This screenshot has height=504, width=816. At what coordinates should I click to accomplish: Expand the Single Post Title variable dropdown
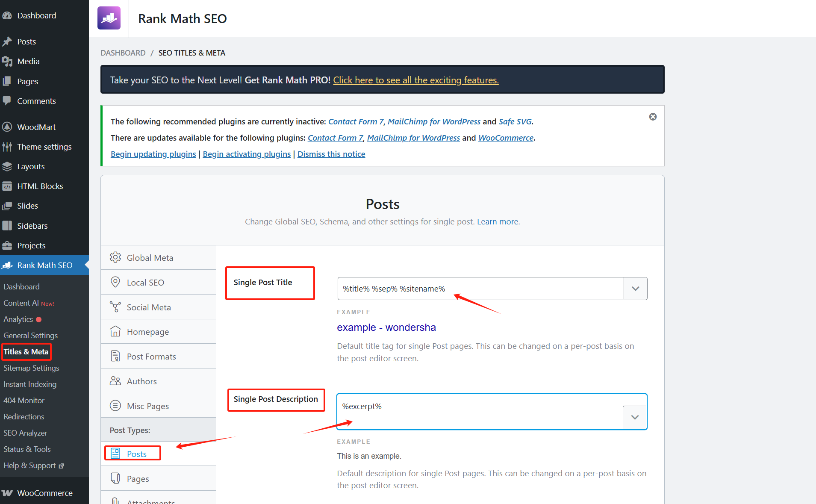(635, 289)
